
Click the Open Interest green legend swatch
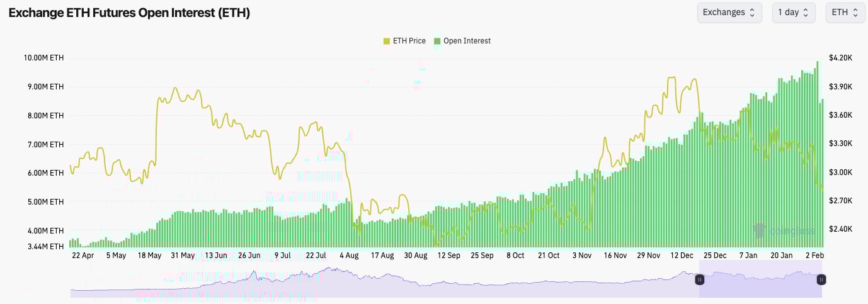pyautogui.click(x=437, y=41)
